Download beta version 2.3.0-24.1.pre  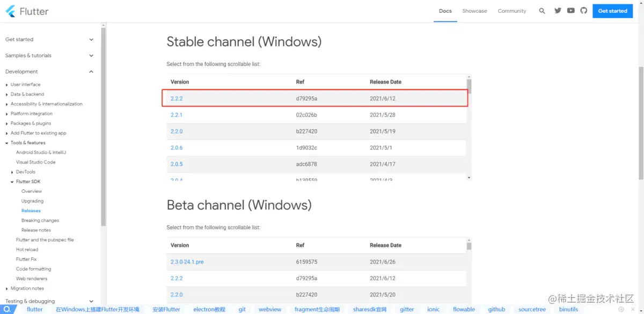(x=187, y=262)
